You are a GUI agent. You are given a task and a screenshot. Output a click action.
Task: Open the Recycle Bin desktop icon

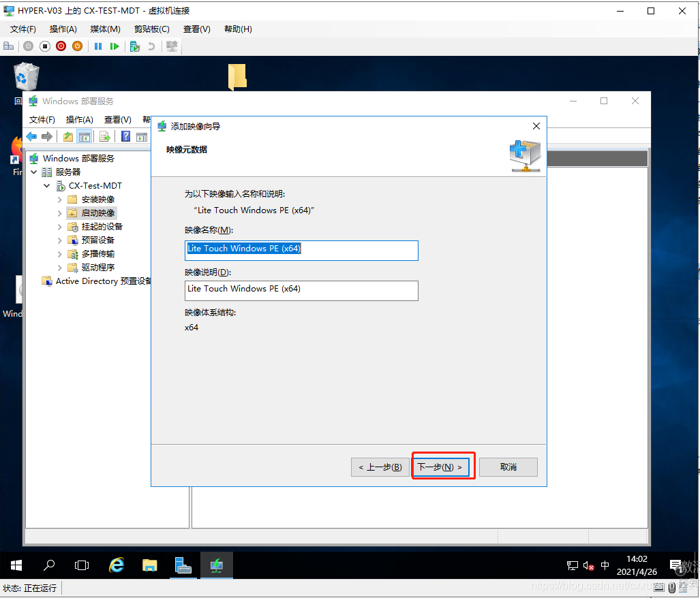pos(27,77)
